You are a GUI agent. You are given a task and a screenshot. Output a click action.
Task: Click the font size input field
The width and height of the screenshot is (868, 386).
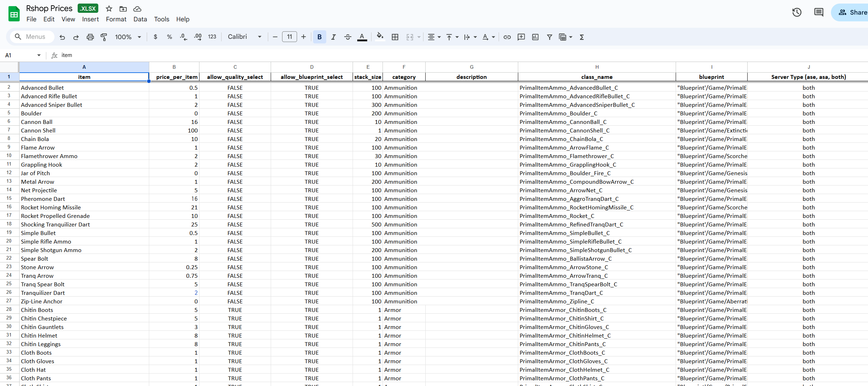(289, 37)
